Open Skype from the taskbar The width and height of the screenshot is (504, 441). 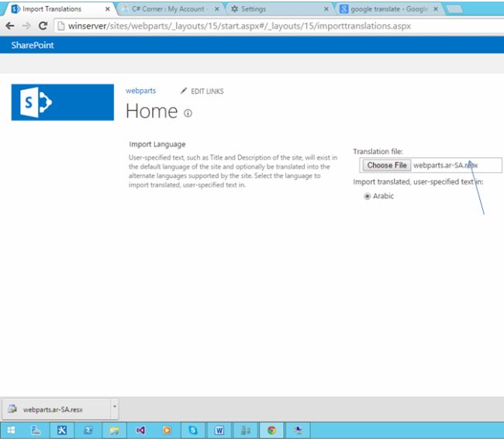tap(193, 430)
